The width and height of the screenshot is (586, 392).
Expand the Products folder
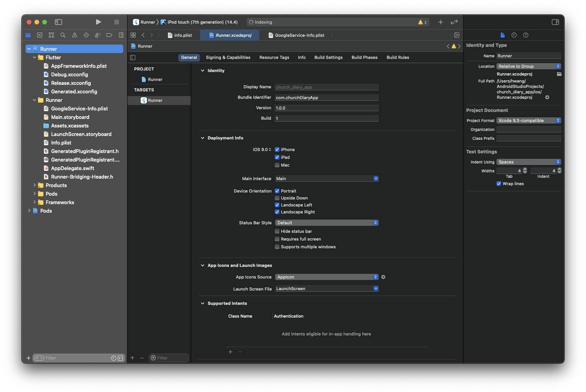pos(34,185)
